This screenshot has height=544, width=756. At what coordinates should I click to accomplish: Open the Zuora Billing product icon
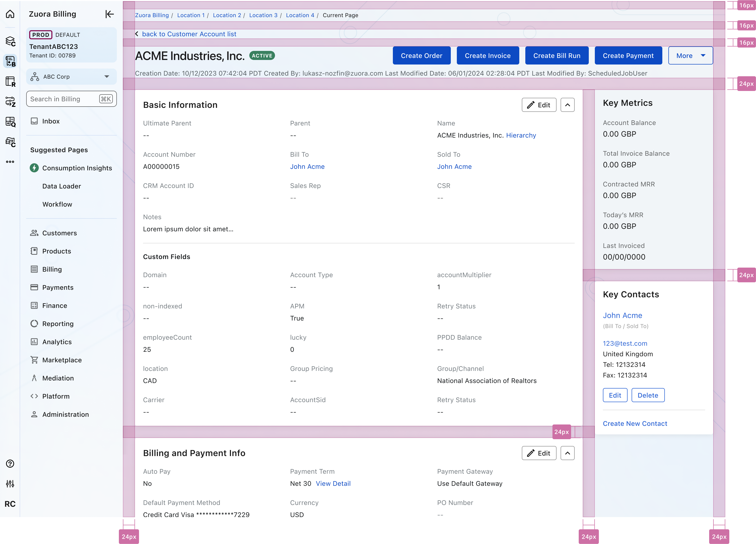pyautogui.click(x=10, y=61)
